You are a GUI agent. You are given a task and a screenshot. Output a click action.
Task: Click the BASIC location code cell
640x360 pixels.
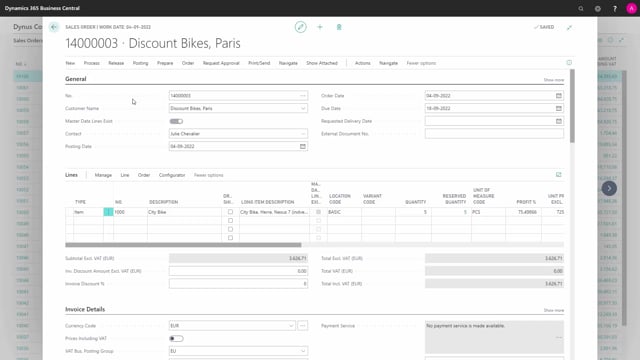(344, 212)
